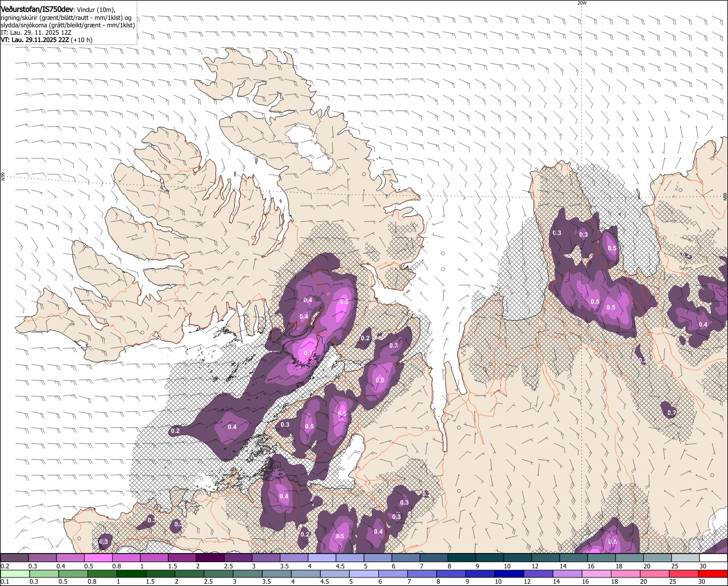
Task: Pick the snow-scale swatch labeled 7
Action: tap(433, 558)
